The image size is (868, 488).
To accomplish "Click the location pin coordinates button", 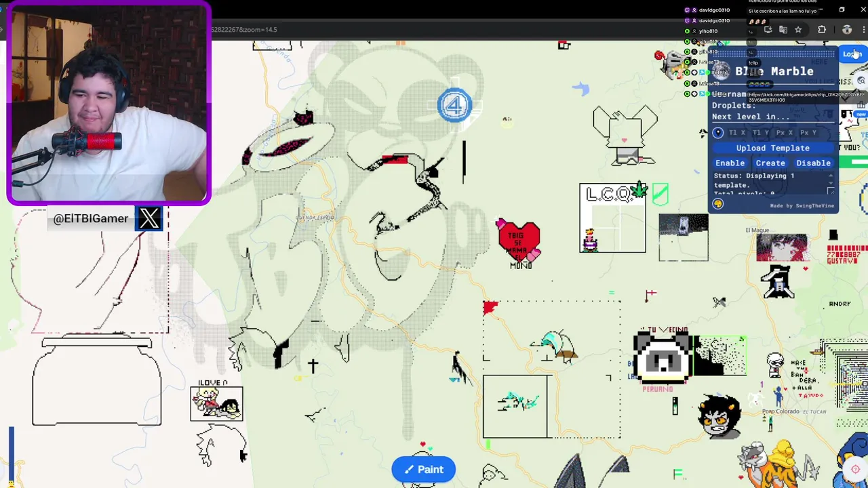I will pyautogui.click(x=718, y=133).
